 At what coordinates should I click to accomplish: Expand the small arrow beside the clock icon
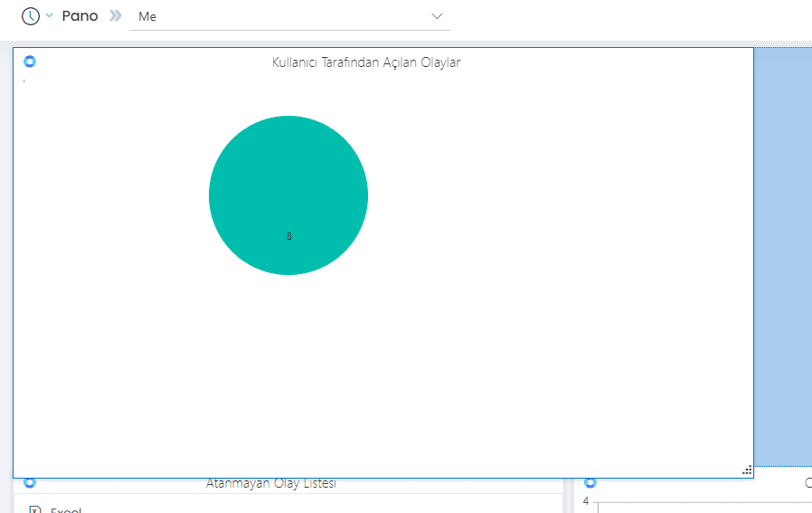click(x=49, y=15)
